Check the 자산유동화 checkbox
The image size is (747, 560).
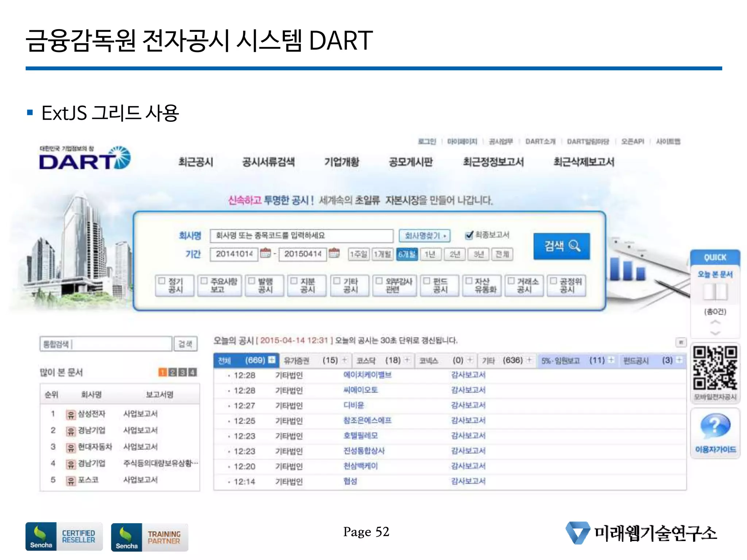point(469,281)
